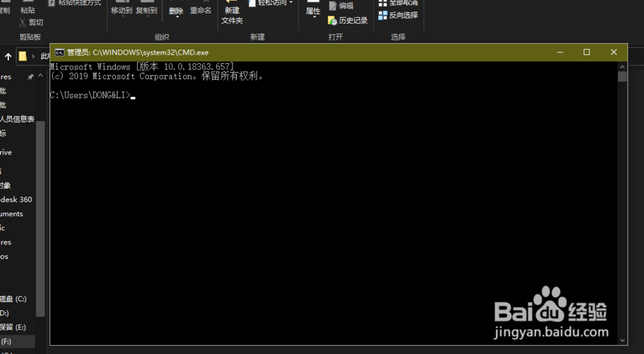This screenshot has height=354, width=644.
Task: Close the CMD window
Action: 614,52
